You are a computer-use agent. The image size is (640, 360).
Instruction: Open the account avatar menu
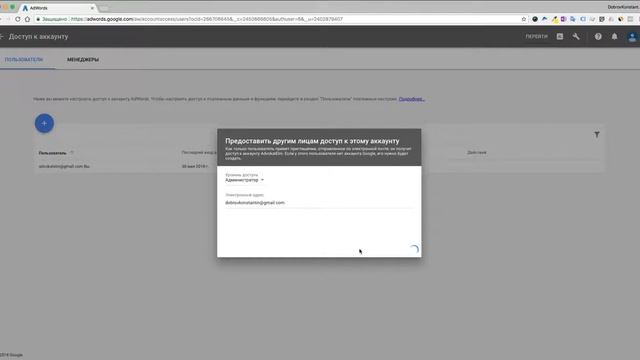(632, 37)
